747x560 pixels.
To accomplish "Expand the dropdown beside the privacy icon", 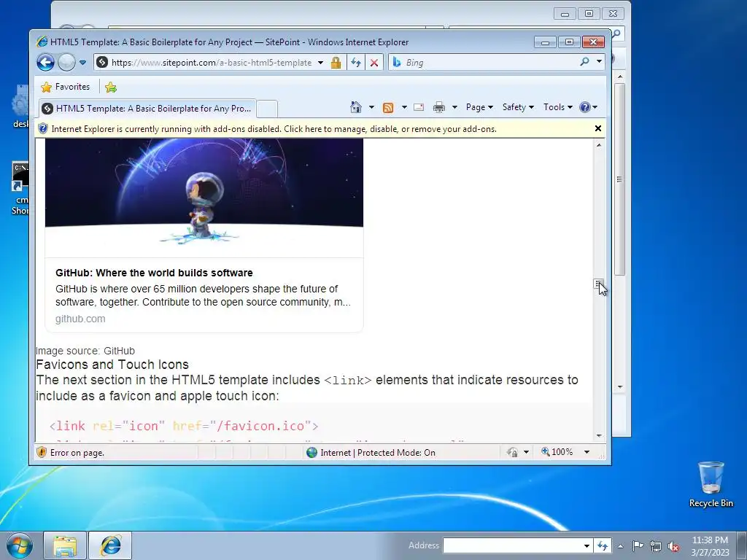I will 526,452.
